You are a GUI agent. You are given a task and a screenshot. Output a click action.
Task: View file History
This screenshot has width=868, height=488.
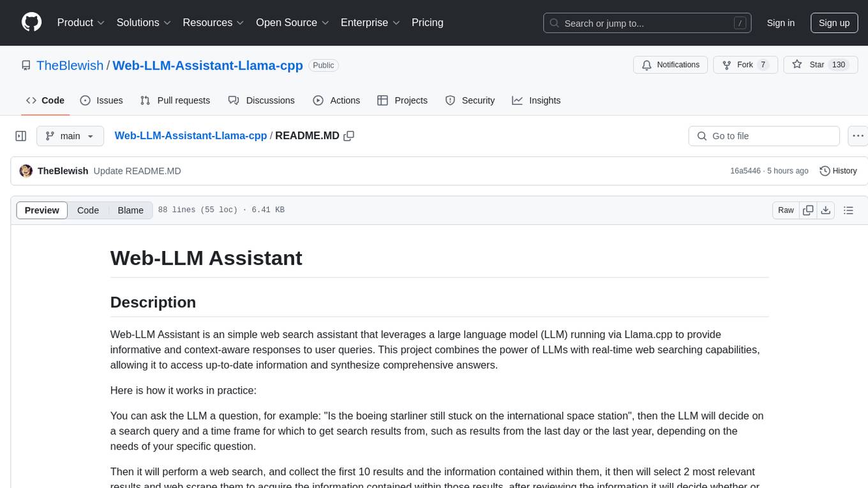tap(838, 171)
